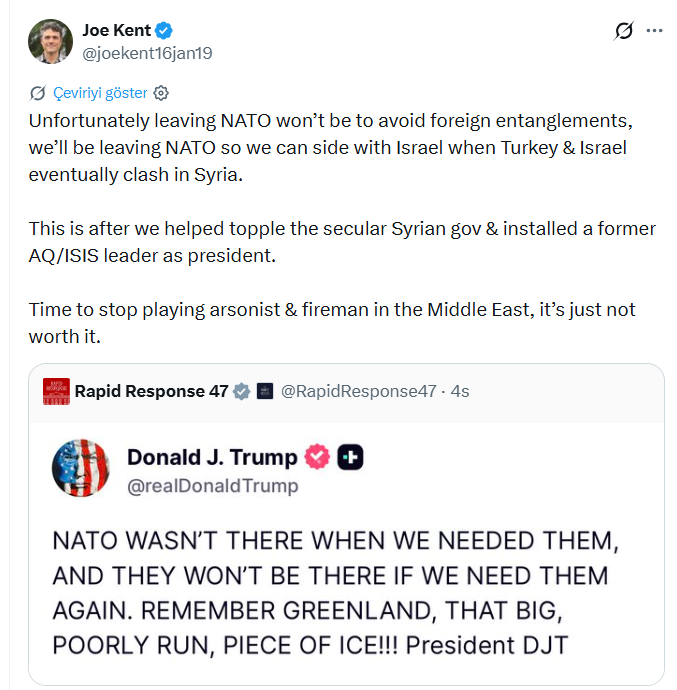Show translation via Çeviriyi göster
This screenshot has height=690, width=677.
click(x=101, y=93)
